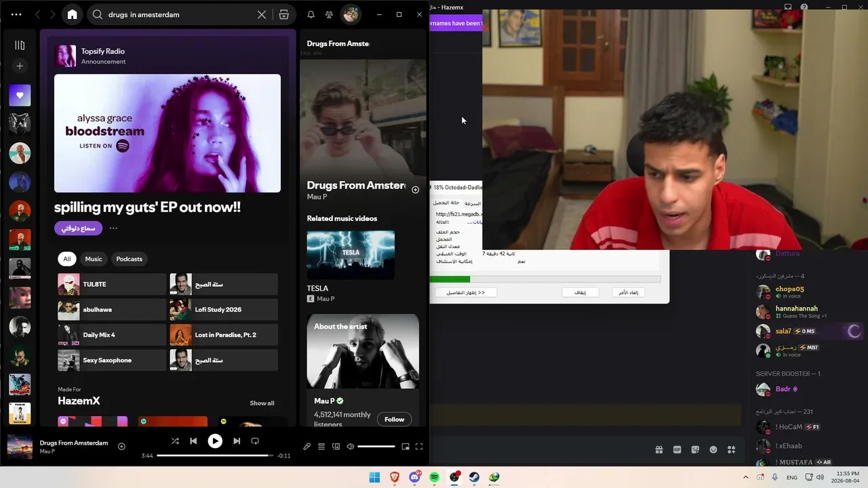Open Discord apps launcher icon
The width and height of the screenshot is (868, 488).
pos(731,449)
